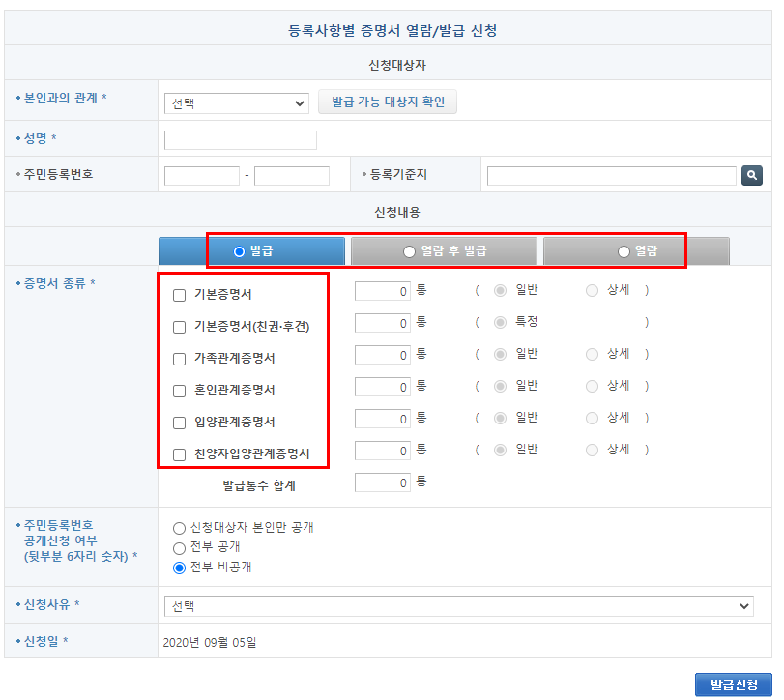Click the 등록기준지 search magnifier icon

752,175
